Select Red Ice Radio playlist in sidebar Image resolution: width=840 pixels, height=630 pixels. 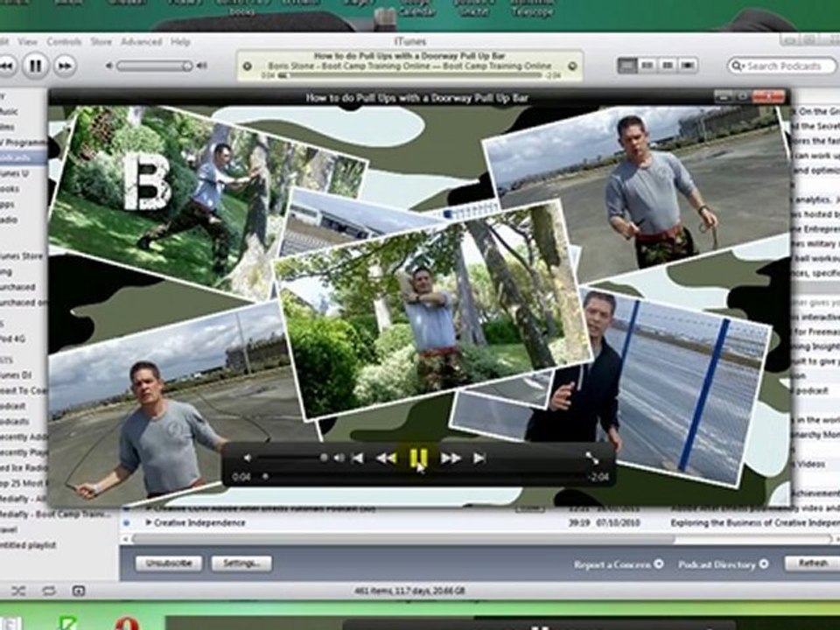point(24,467)
